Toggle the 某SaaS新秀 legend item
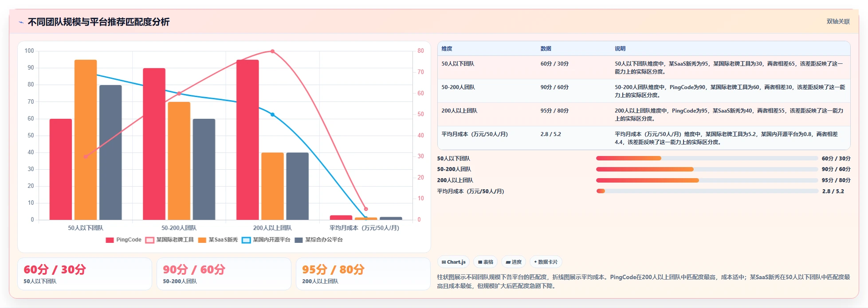 218,240
